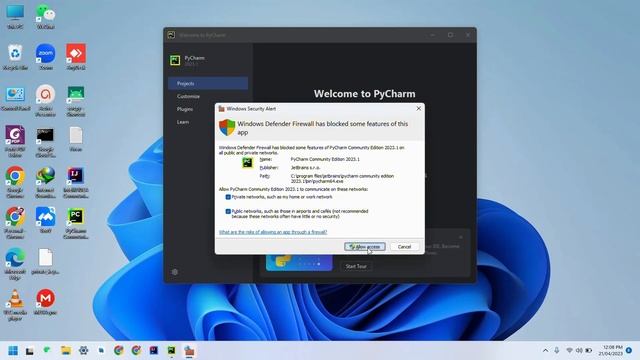Open the MEGAsync desktop shortcut

(x=45, y=302)
